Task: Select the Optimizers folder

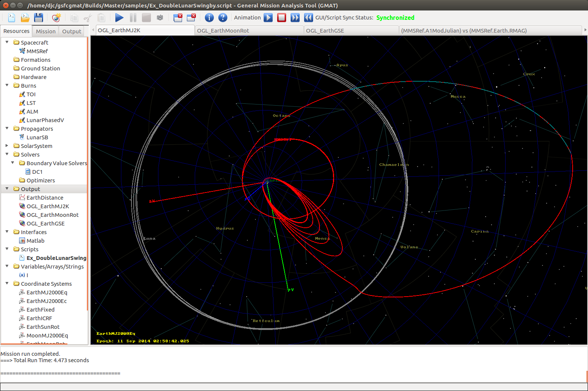Action: coord(37,181)
